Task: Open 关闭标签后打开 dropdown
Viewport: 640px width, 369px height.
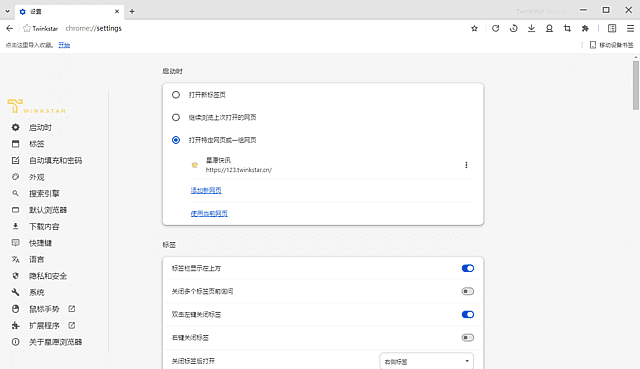Action: click(427, 361)
